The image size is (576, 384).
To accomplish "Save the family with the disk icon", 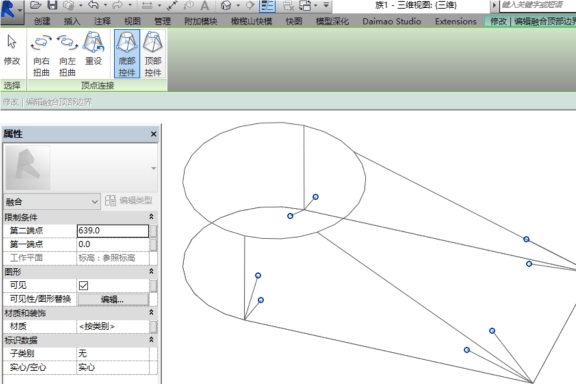I will click(53, 5).
